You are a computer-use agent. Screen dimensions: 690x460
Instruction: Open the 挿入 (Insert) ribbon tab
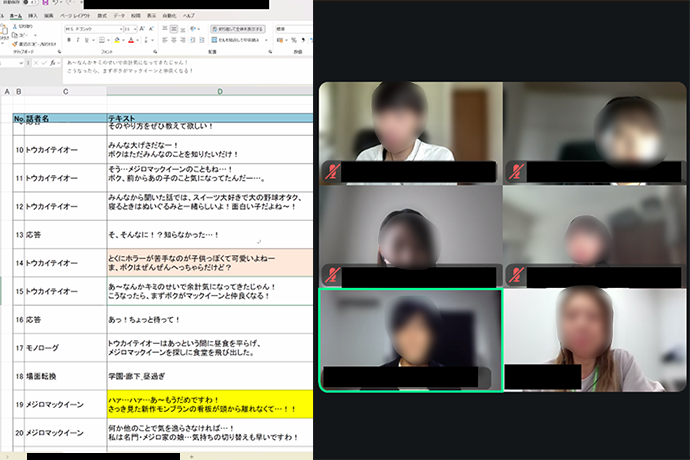point(33,16)
